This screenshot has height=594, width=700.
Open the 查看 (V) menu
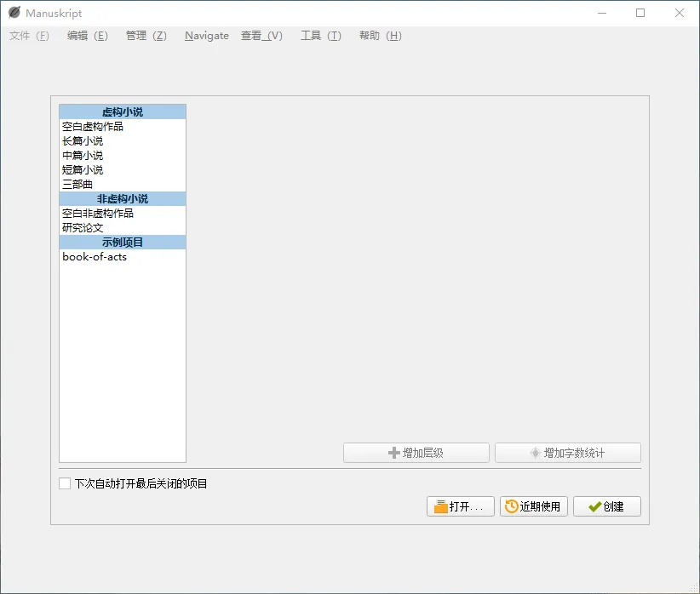coord(261,36)
